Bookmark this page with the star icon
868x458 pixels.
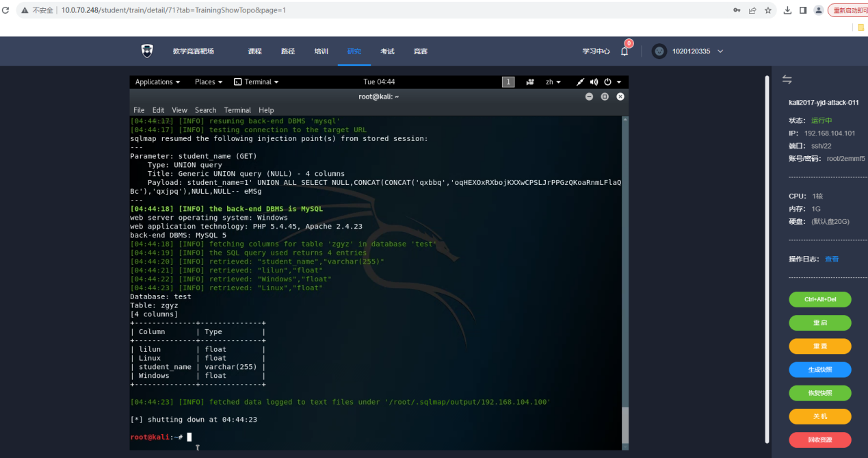tap(768, 10)
